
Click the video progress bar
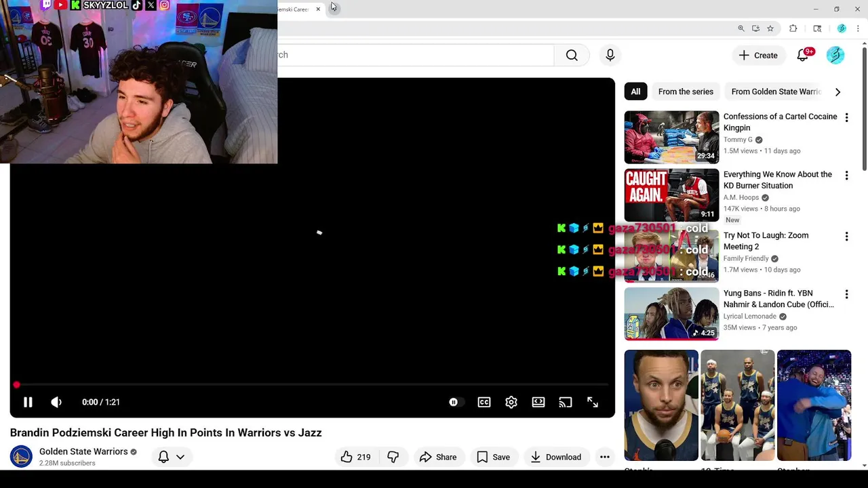(312, 385)
